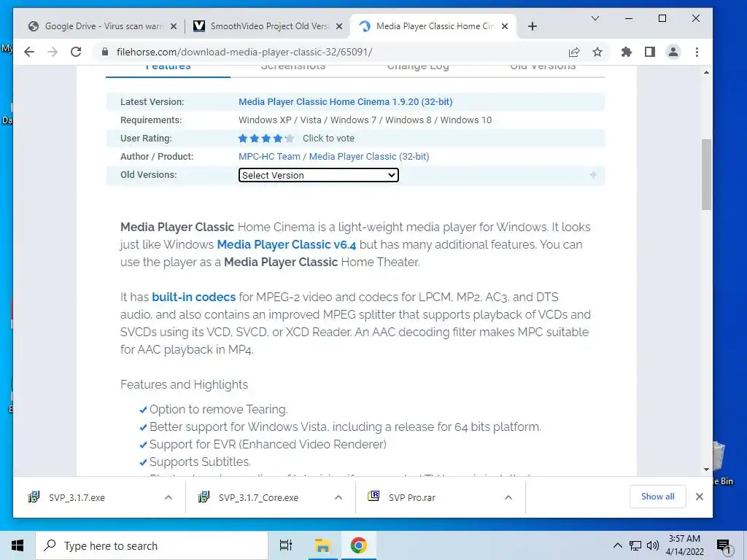The width and height of the screenshot is (747, 560).
Task: Open the taskbar clock and date
Action: pos(684,545)
